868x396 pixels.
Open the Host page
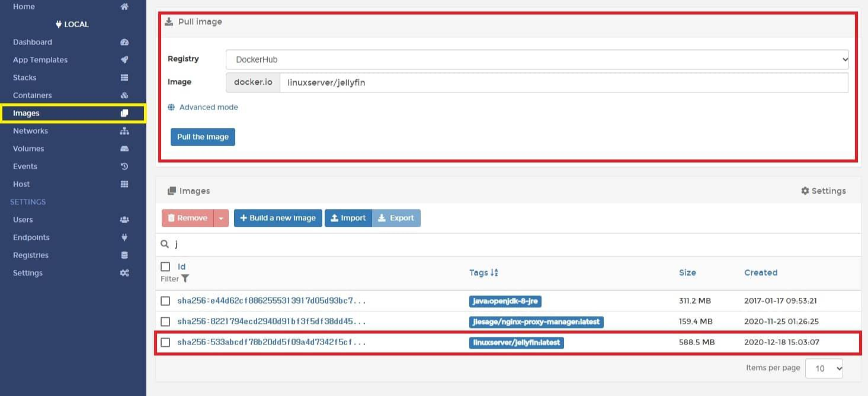21,184
